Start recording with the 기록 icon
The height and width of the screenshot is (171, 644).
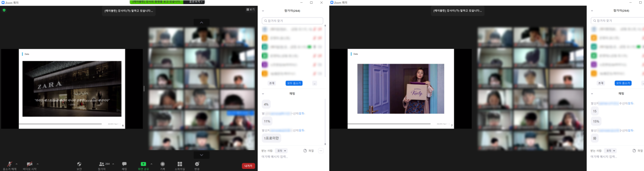(163, 164)
